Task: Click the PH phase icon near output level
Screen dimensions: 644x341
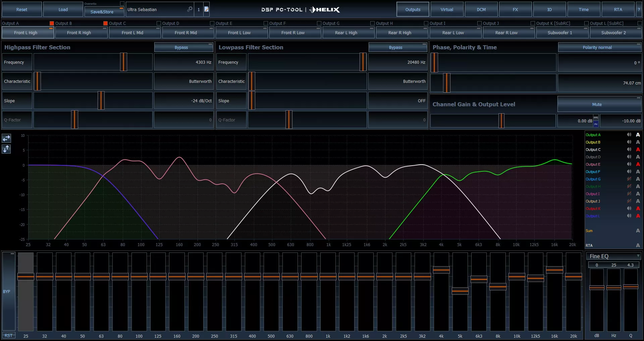Action: click(596, 124)
